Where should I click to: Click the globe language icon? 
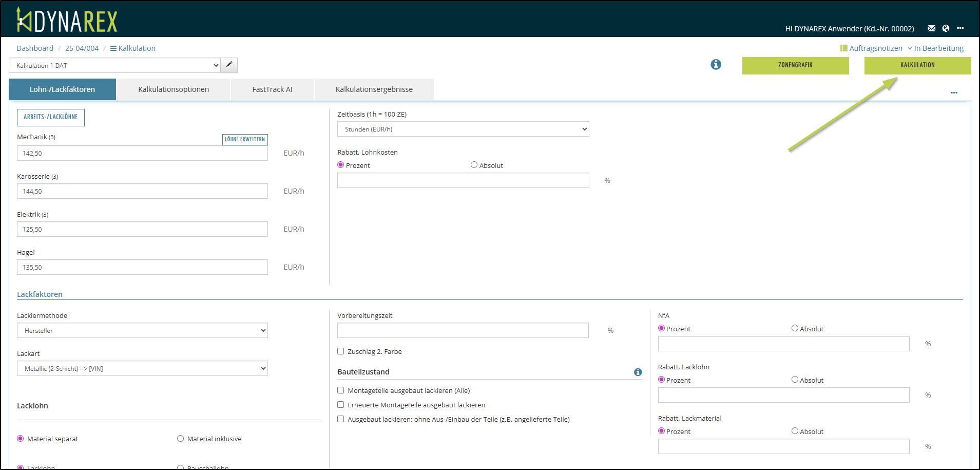point(946,28)
